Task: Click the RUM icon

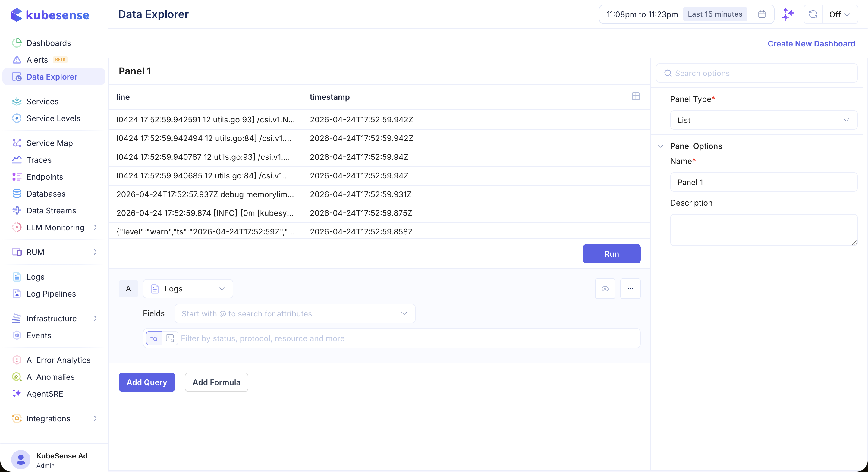Action: (x=17, y=252)
